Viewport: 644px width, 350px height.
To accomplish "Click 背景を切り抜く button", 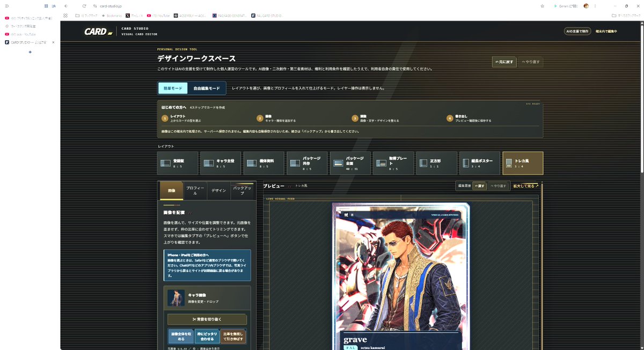I will [207, 319].
